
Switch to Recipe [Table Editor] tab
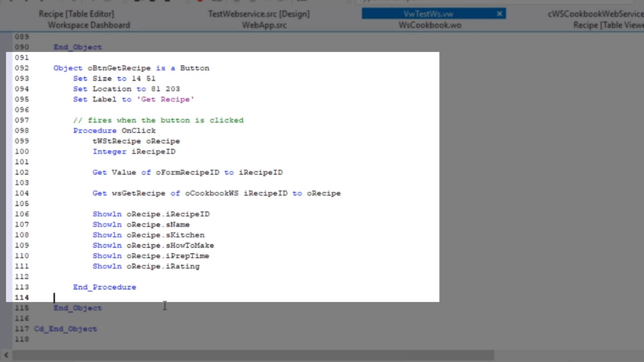click(76, 14)
